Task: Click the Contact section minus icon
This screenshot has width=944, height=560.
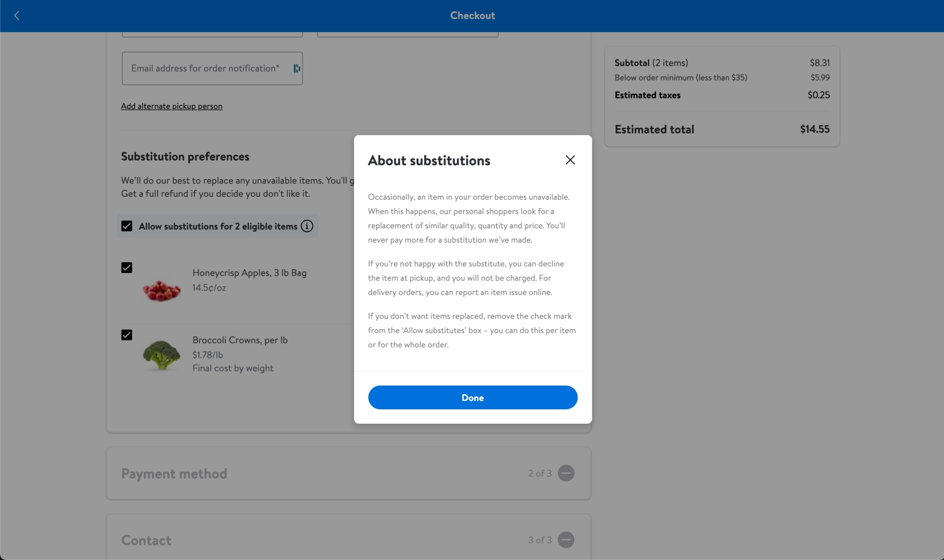Action: tap(566, 540)
